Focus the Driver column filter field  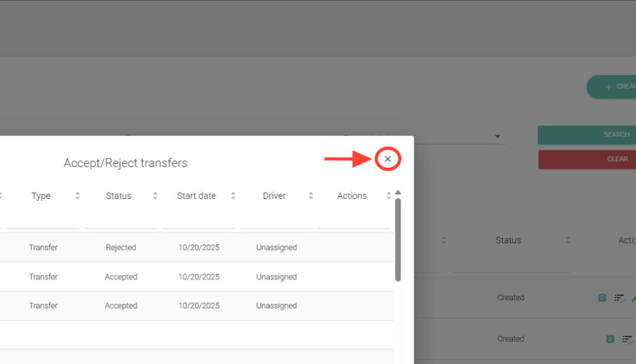276,221
